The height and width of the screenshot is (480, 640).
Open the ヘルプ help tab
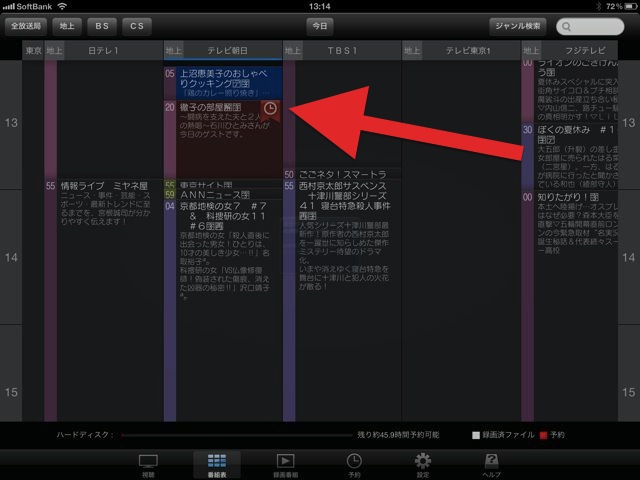click(491, 465)
